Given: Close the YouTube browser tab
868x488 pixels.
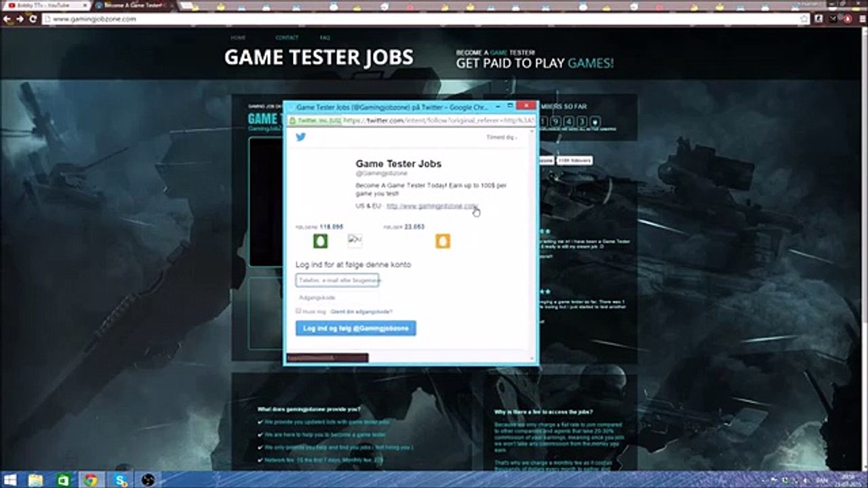Looking at the screenshot, I should click(85, 5).
